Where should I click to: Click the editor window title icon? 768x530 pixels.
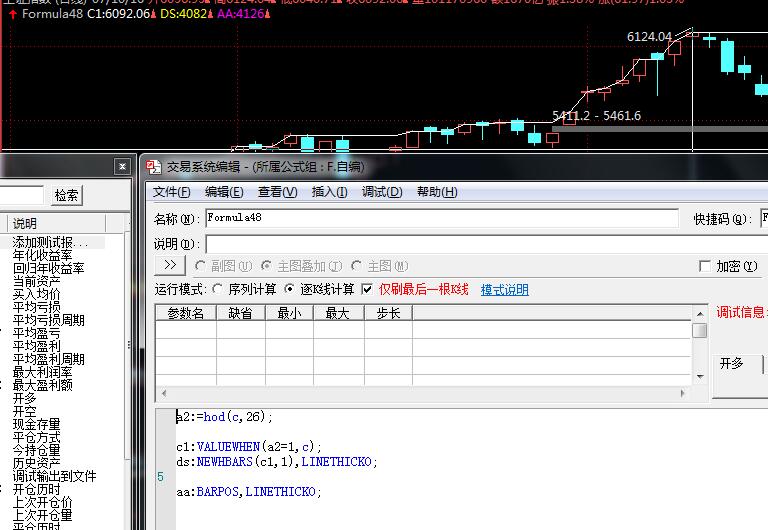(153, 167)
